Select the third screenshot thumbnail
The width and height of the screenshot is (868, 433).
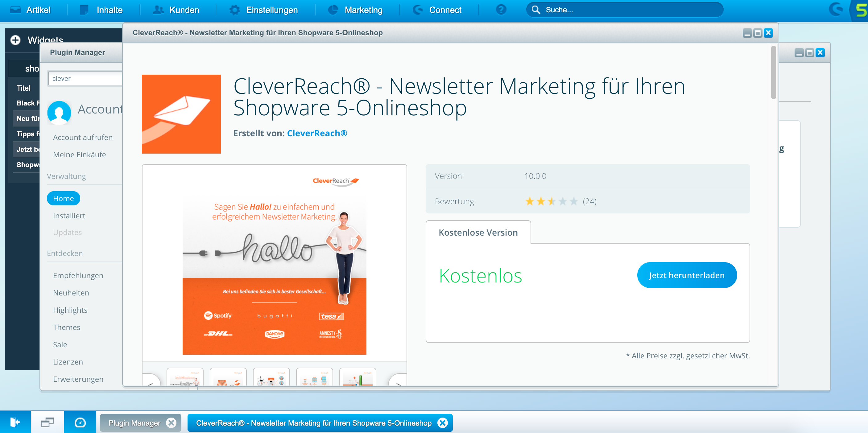[271, 377]
